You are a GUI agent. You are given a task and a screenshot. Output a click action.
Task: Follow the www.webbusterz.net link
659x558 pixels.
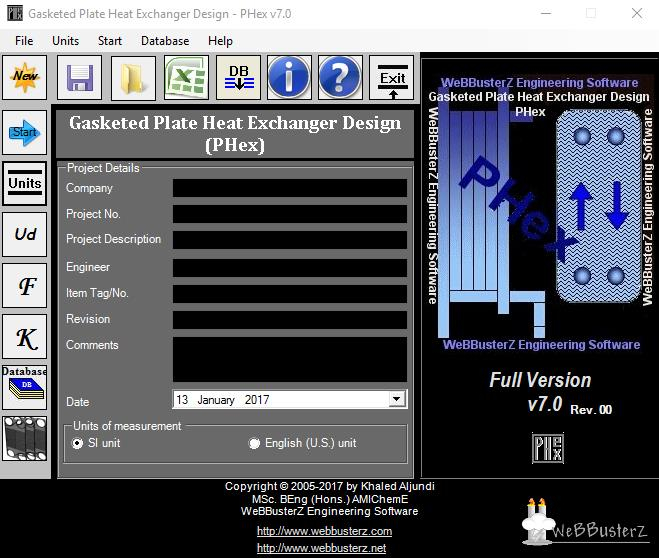point(321,548)
